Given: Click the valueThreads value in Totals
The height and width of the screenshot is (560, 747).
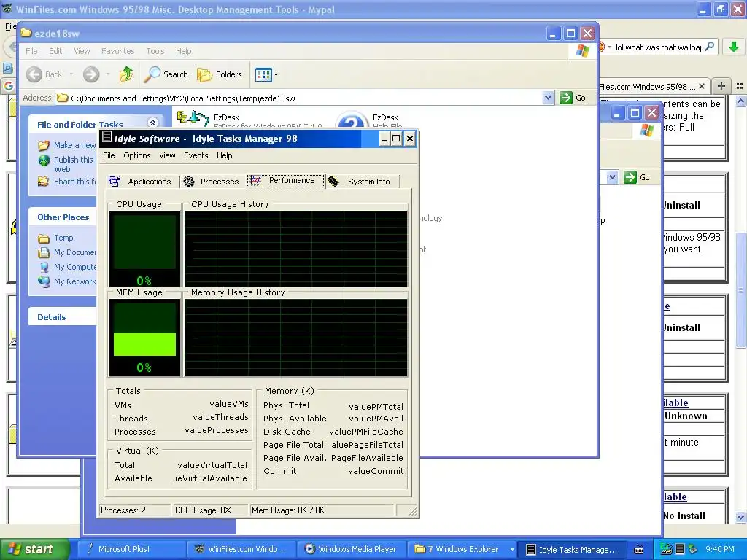Looking at the screenshot, I should coord(220,417).
